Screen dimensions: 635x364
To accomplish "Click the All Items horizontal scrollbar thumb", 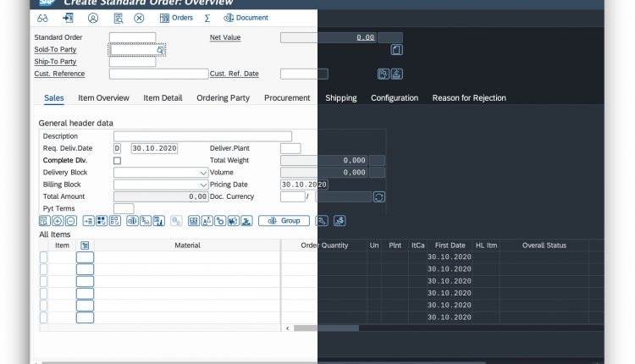I will 327,328.
